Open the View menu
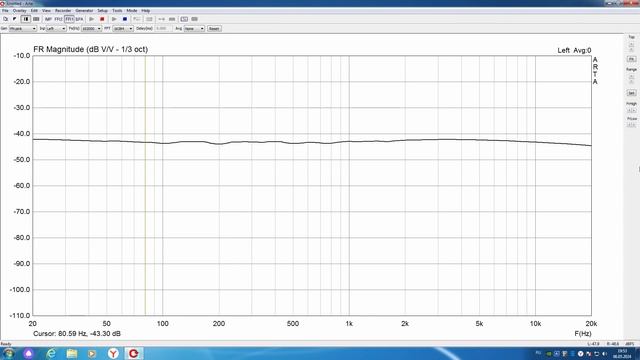 (x=47, y=11)
